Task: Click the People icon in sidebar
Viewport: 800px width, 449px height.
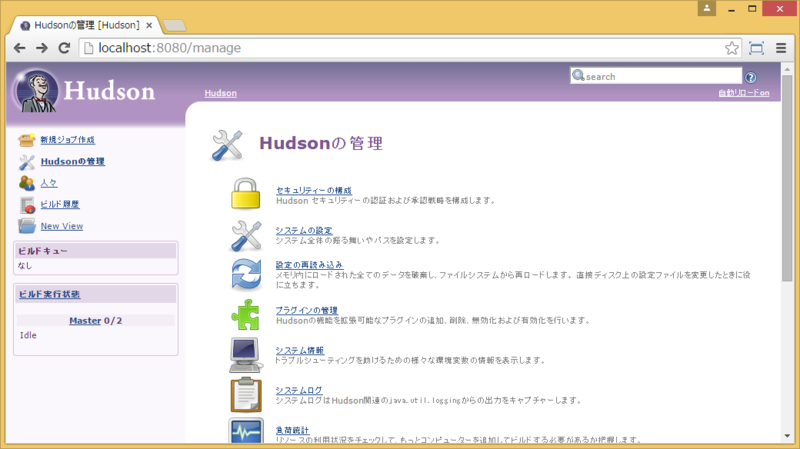Action: pyautogui.click(x=27, y=183)
